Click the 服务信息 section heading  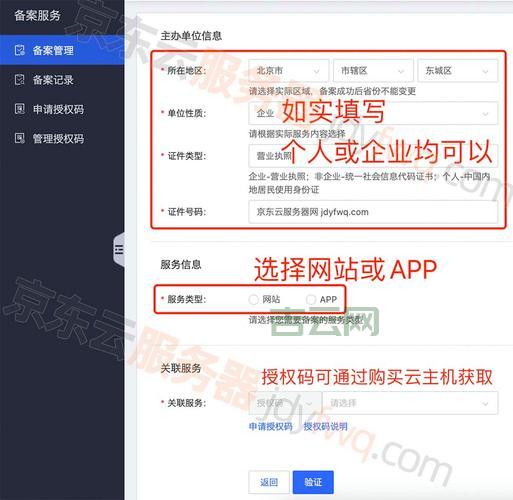(x=181, y=265)
